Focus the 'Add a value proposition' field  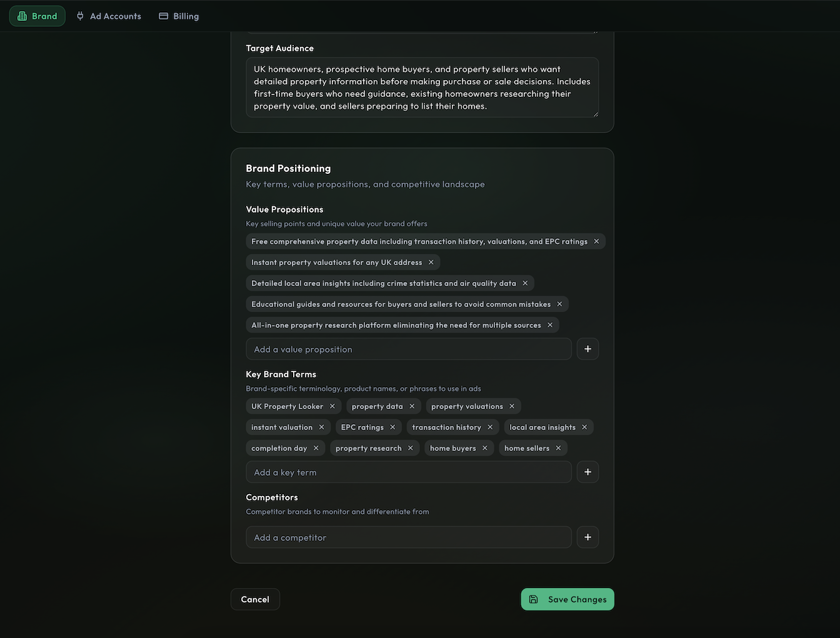point(409,349)
